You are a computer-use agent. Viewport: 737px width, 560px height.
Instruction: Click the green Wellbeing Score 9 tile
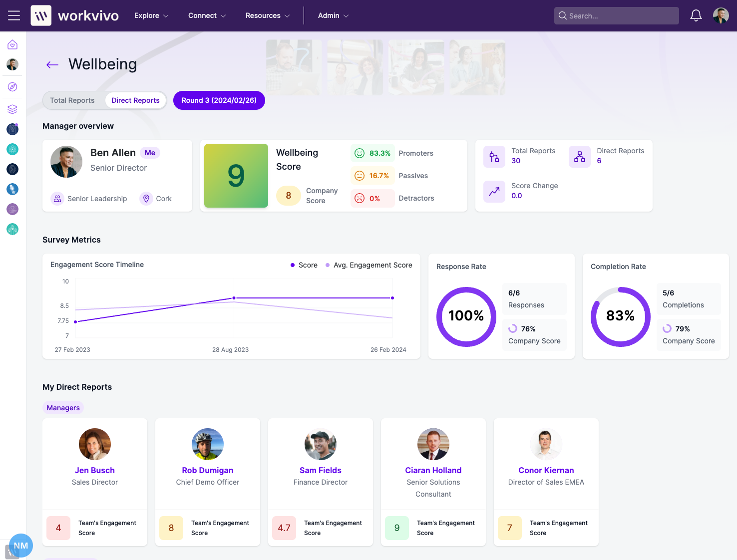[236, 176]
